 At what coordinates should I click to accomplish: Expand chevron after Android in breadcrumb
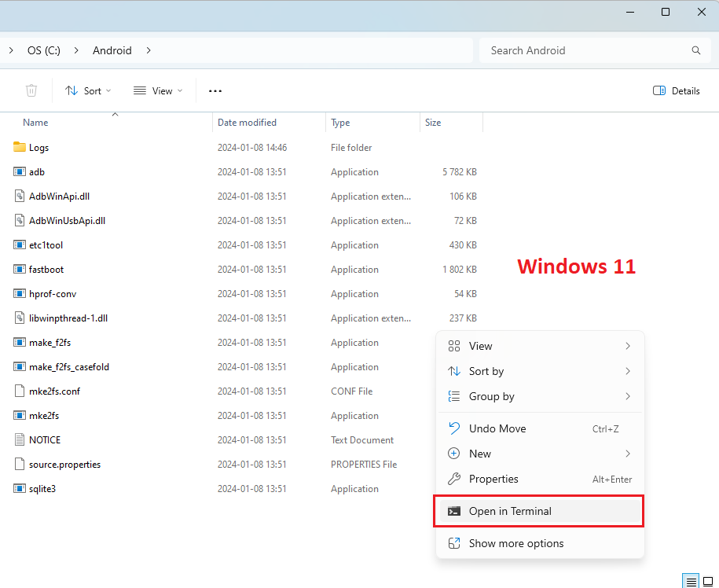point(149,50)
